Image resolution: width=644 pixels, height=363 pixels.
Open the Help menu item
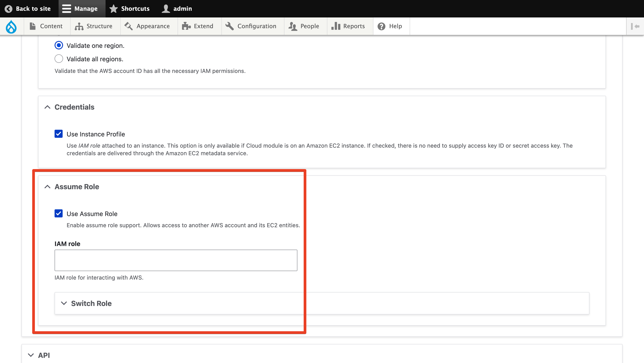click(x=390, y=26)
